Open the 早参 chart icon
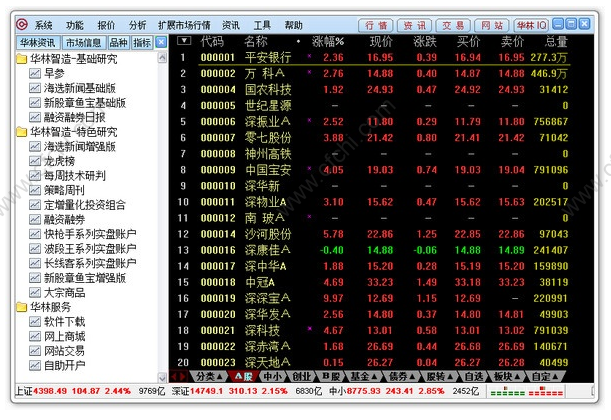The image size is (611, 420). click(35, 73)
